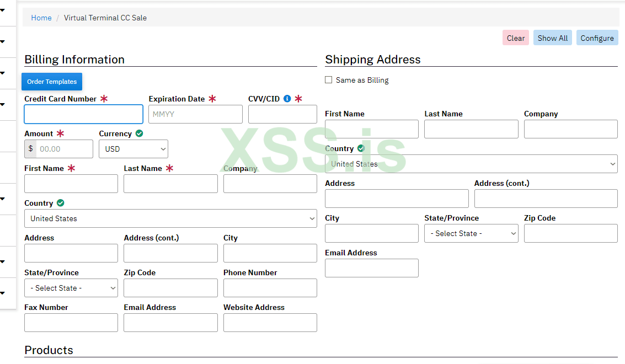Click the green check beside Currency
Screen dimensions: 625x364
point(140,133)
